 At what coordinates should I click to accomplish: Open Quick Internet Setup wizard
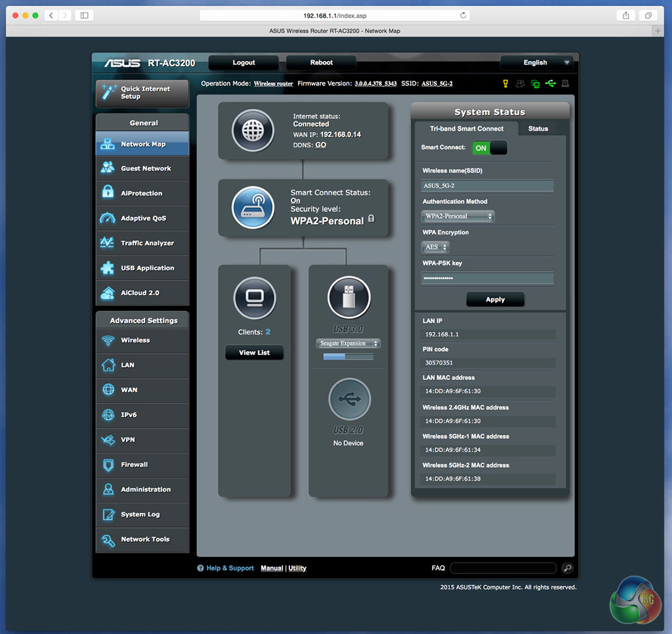pos(142,93)
